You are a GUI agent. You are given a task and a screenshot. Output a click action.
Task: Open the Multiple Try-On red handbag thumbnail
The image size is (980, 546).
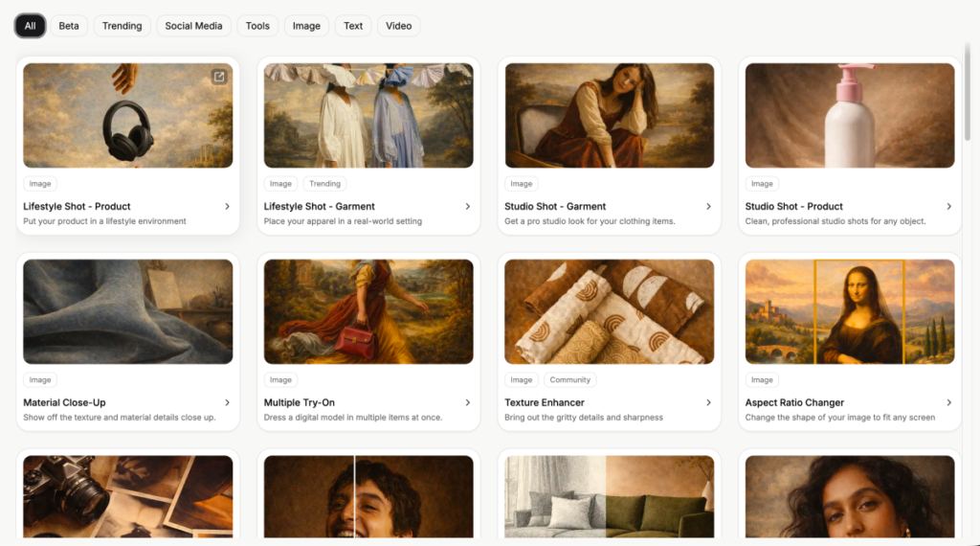coord(368,311)
